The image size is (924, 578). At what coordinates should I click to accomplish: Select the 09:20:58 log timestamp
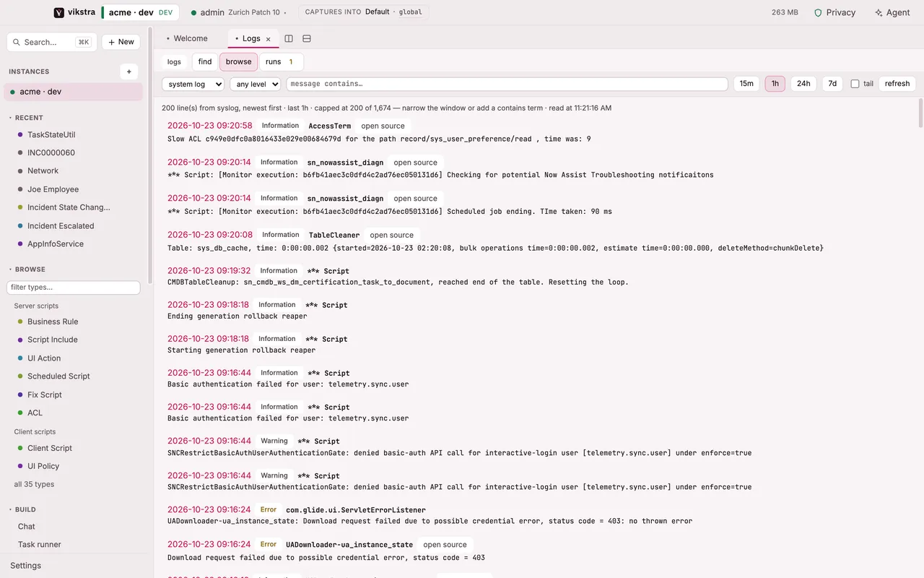pos(210,126)
